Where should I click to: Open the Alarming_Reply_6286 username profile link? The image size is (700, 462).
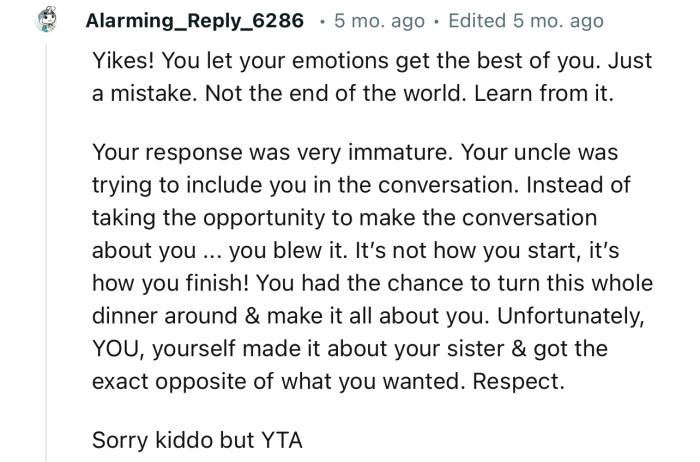point(195,21)
